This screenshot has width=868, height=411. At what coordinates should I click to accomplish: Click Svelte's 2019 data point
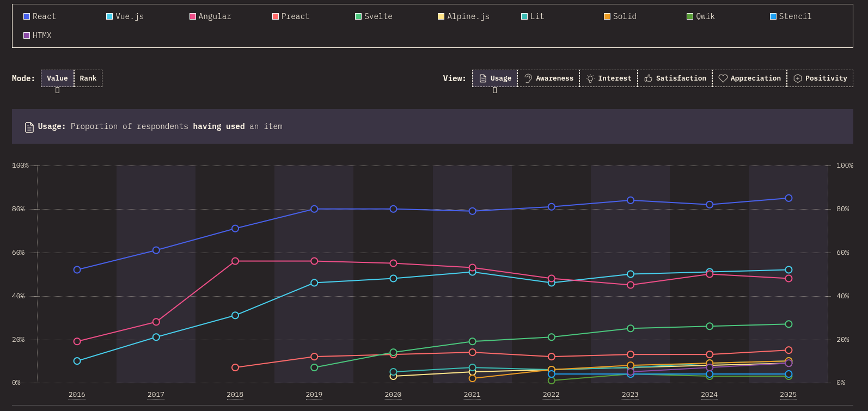(x=314, y=367)
